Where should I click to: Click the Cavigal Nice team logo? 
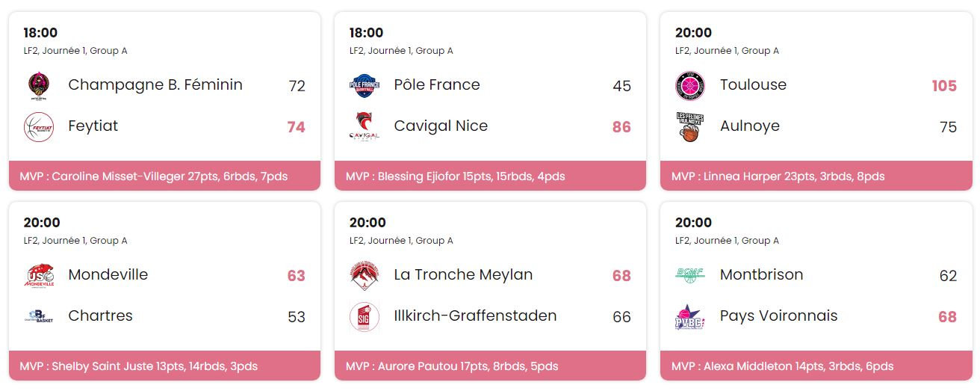(x=365, y=127)
